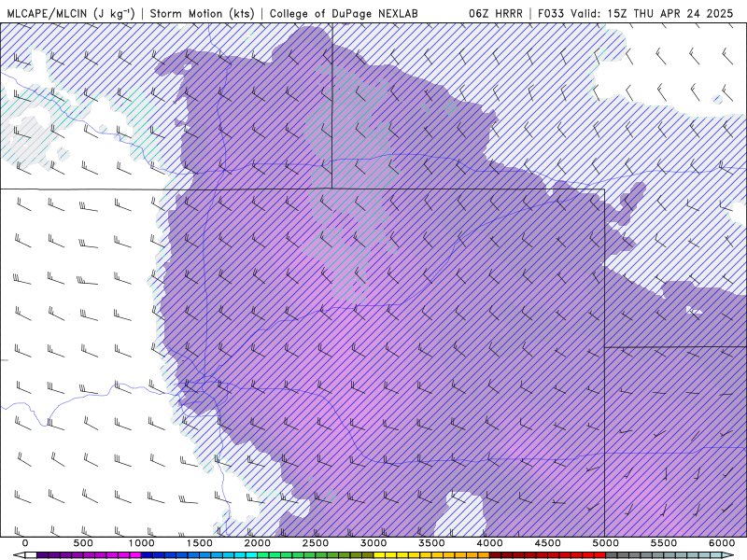Click the first dark red swatch below 4000

pyautogui.click(x=496, y=555)
